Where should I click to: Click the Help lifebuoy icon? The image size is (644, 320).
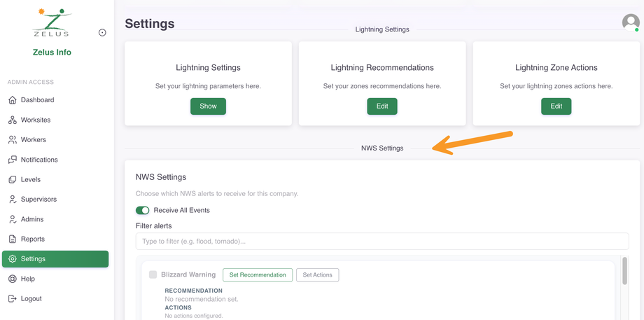pyautogui.click(x=13, y=279)
